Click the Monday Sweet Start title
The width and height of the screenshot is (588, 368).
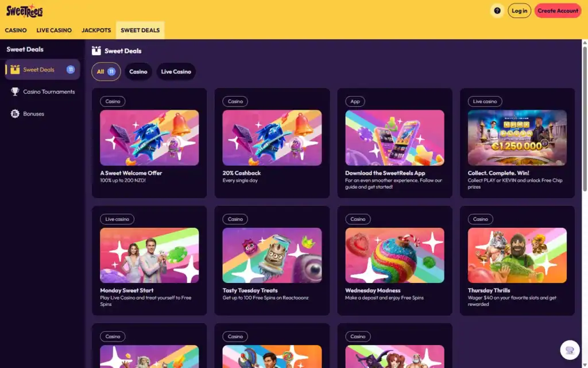click(127, 290)
